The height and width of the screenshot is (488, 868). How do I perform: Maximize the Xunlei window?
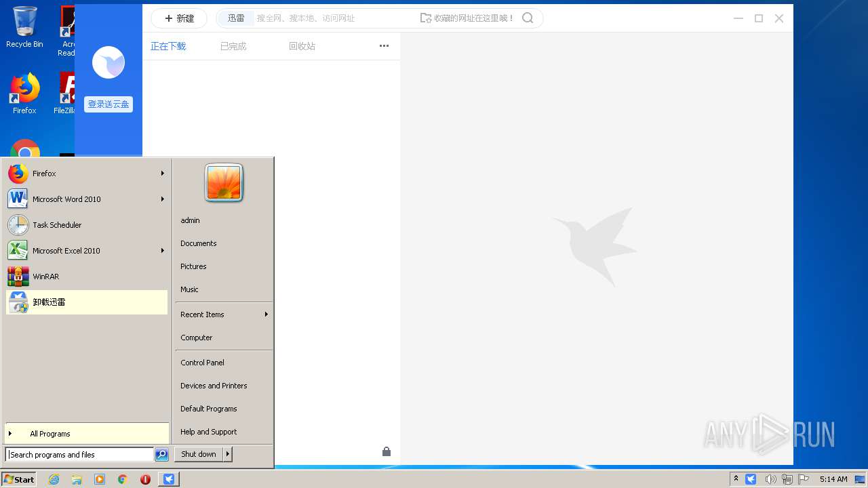tap(759, 18)
